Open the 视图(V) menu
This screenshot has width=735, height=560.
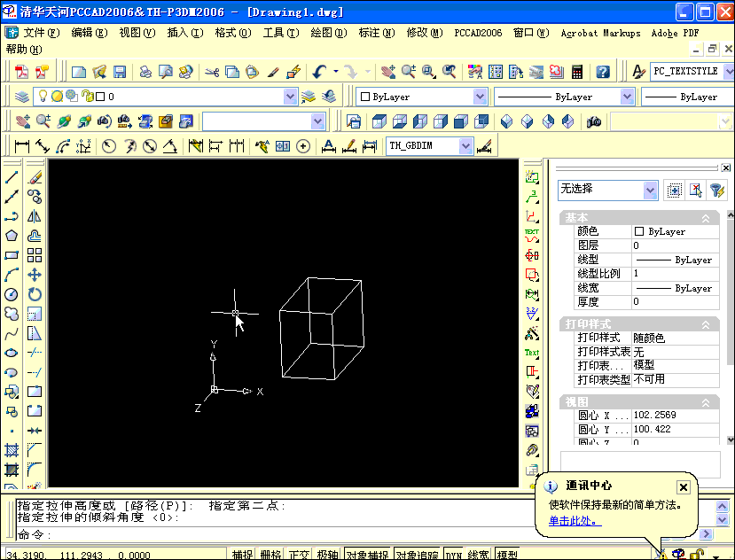(137, 33)
